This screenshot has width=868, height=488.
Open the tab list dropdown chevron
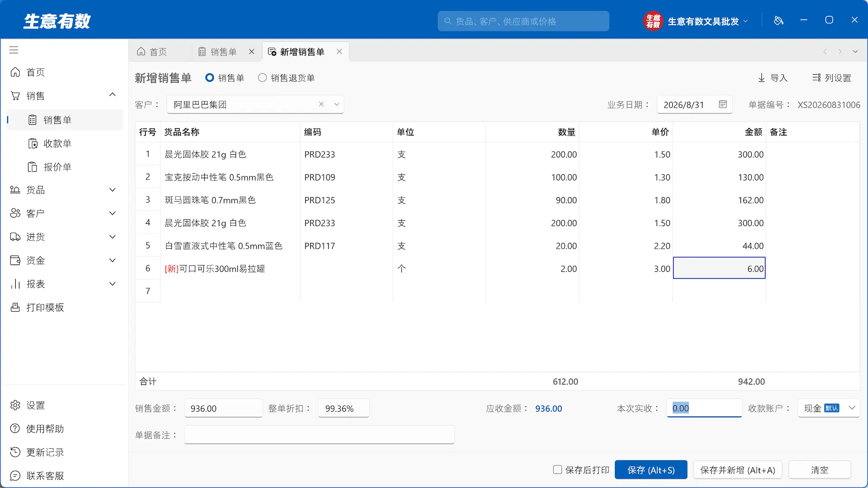855,52
